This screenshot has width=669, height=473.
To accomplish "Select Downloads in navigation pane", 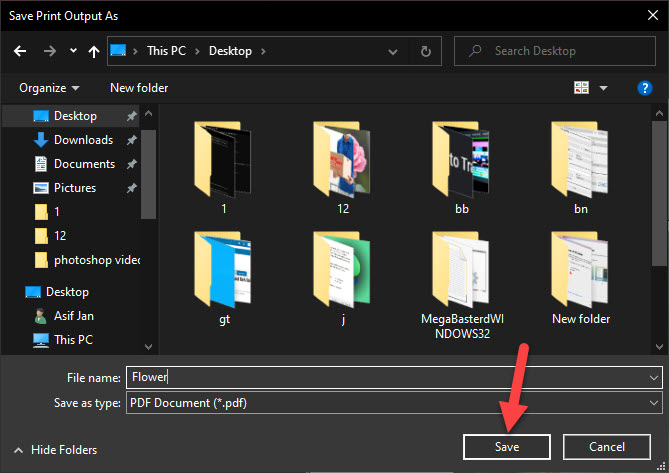I will [82, 140].
